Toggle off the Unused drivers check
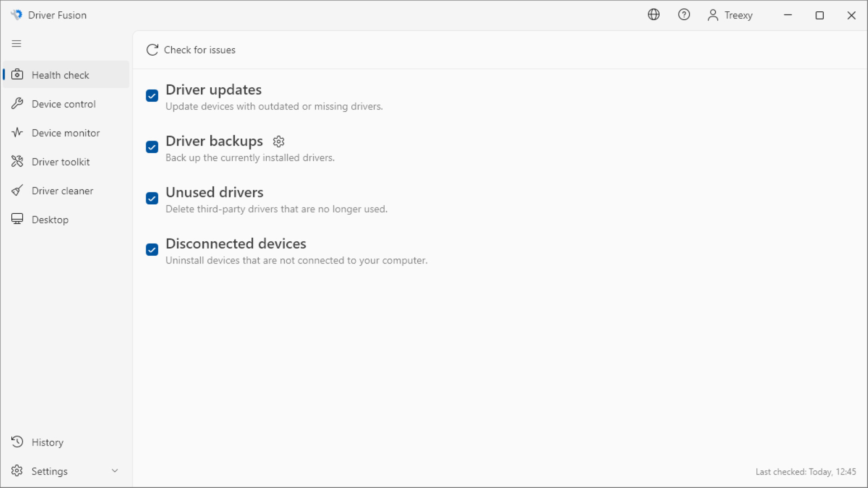 pos(151,198)
